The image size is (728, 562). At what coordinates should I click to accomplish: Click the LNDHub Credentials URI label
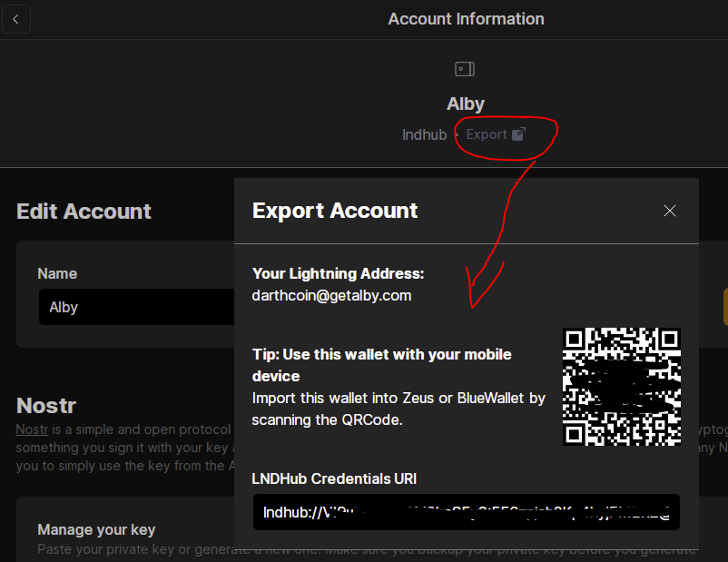coord(334,478)
